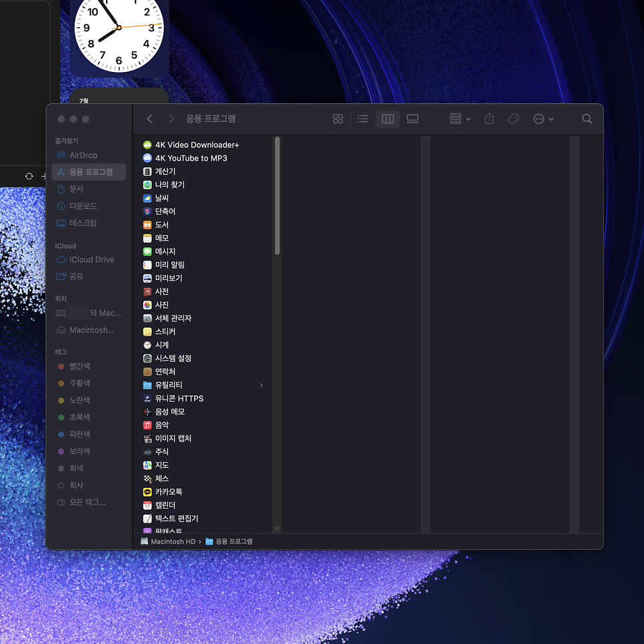644x644 pixels.
Task: Select the 단축어 shortcuts app
Action: [x=203, y=211]
